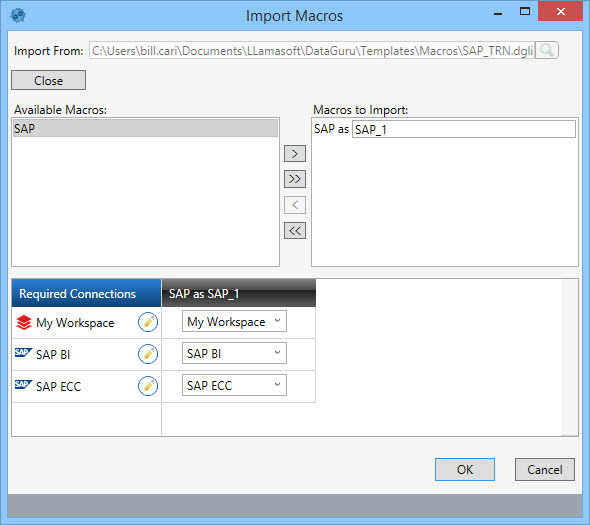The width and height of the screenshot is (590, 525).
Task: Click the remove selected macro left arrow
Action: (x=295, y=205)
